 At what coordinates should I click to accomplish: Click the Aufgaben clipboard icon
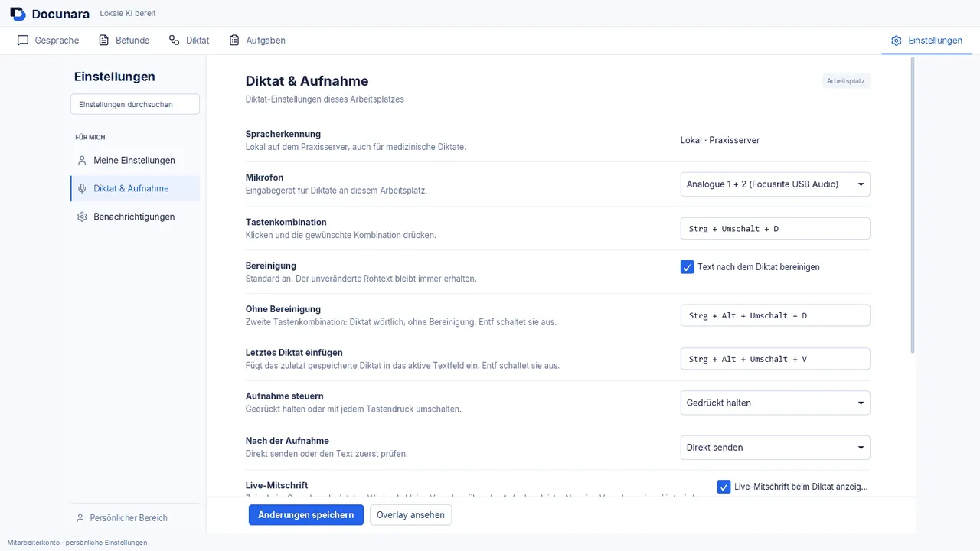coord(234,41)
